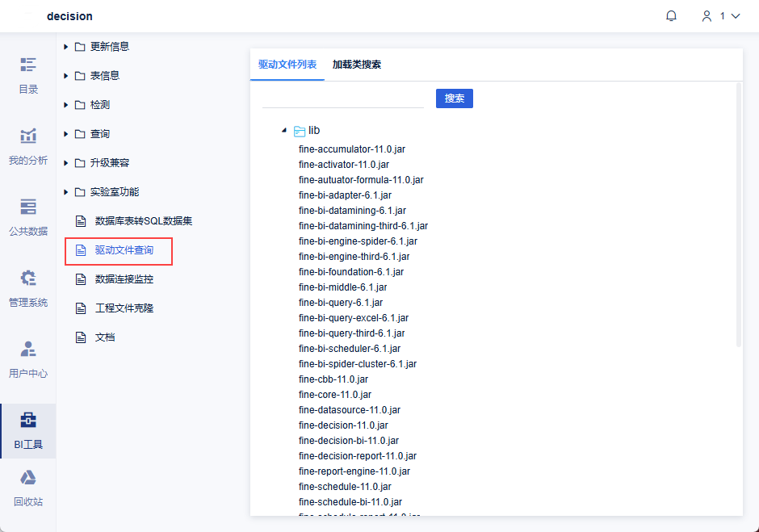759x532 pixels.
Task: Switch to the 驱动文件列表 tab
Action: [287, 65]
